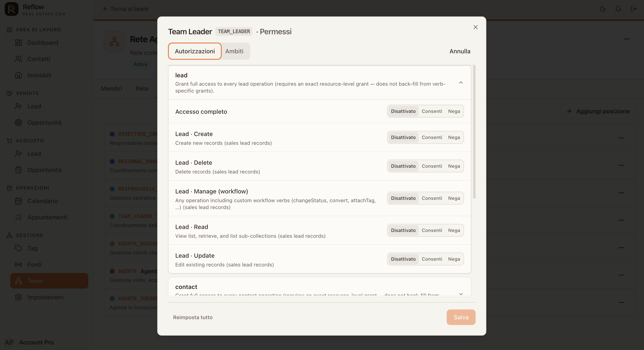
Task: Open Opportunità under Acquisto section
Action: pos(49,170)
